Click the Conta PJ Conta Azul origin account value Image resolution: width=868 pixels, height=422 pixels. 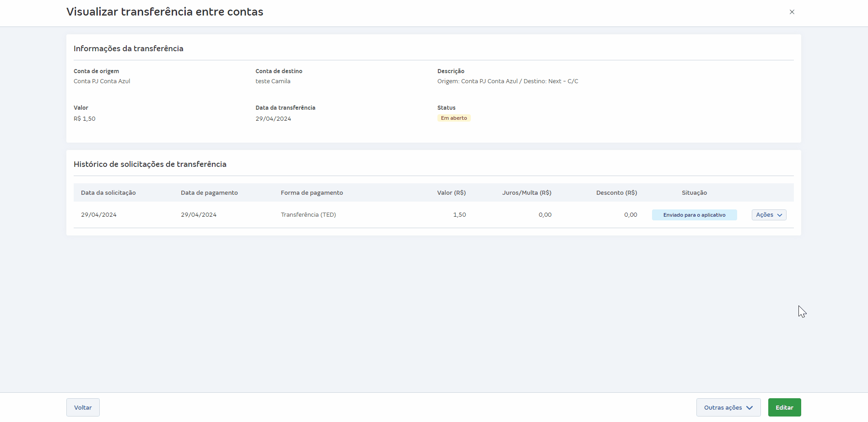[x=102, y=81]
